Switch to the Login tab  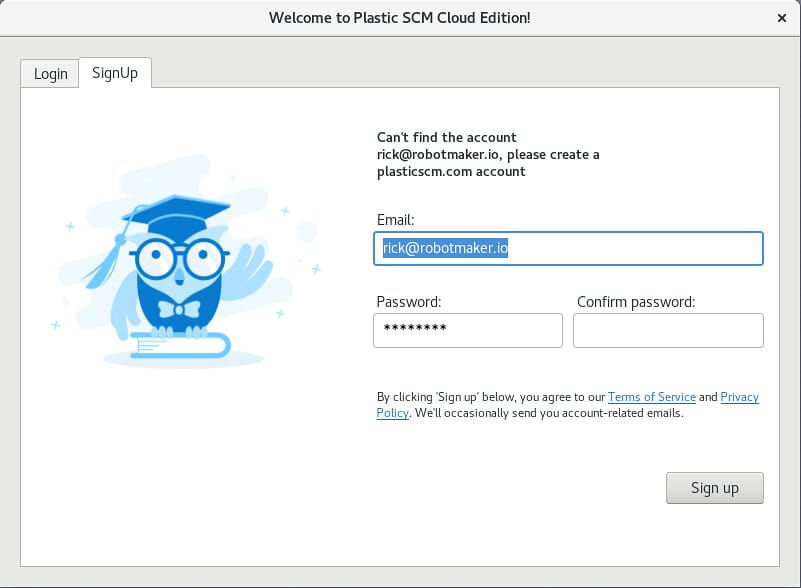tap(49, 72)
